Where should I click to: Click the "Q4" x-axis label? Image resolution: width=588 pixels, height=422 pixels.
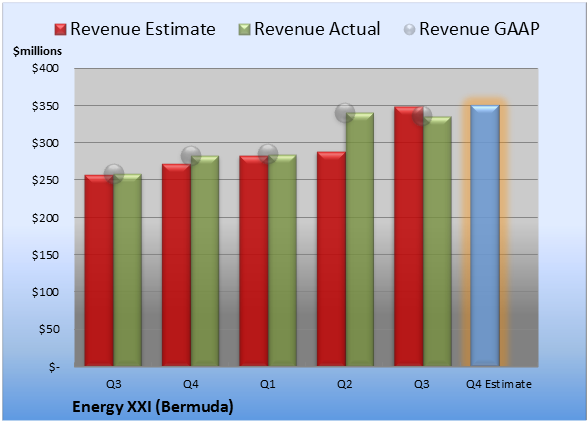point(190,384)
